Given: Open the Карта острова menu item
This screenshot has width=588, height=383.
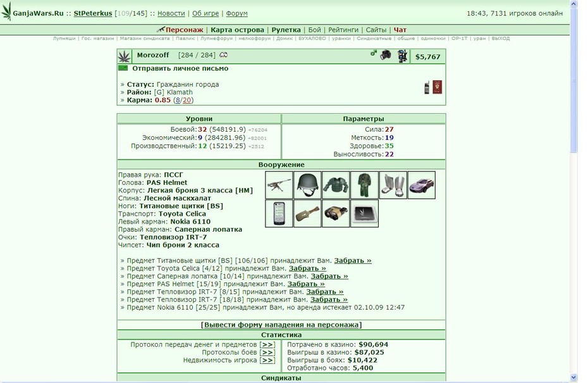Looking at the screenshot, I should point(237,30).
